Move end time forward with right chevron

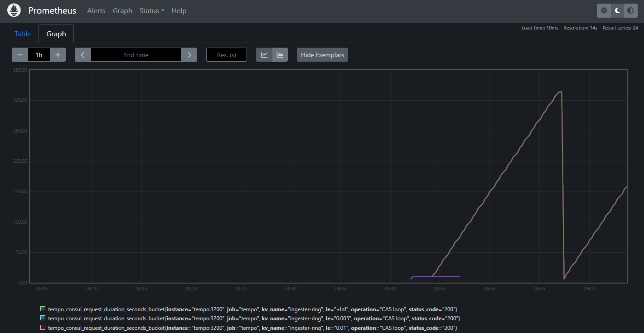(189, 55)
